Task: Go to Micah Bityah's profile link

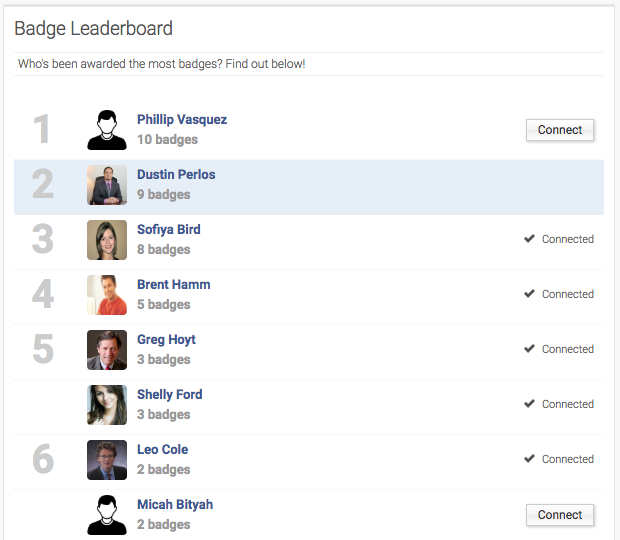Action: pyautogui.click(x=175, y=504)
